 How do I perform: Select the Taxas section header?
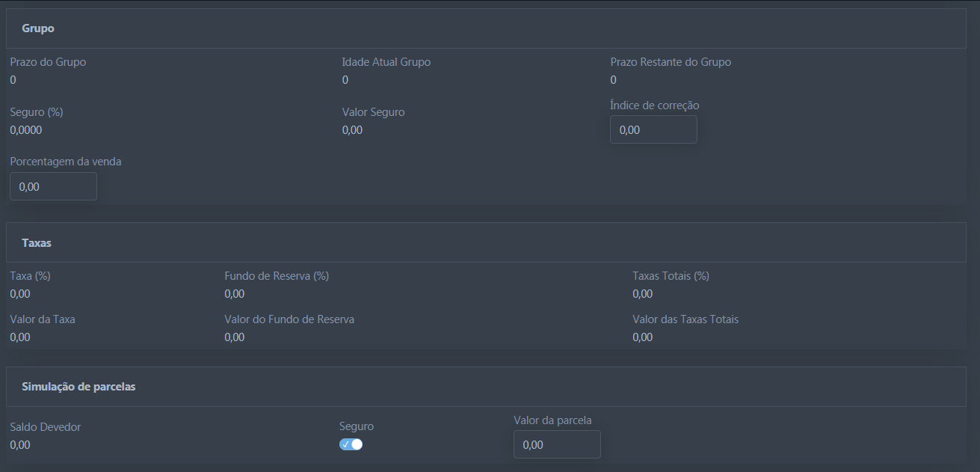37,243
